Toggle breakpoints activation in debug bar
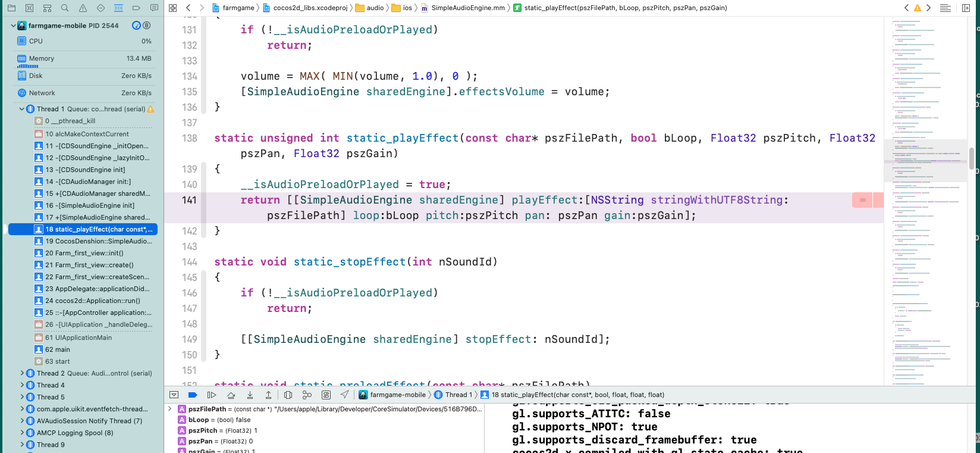The image size is (980, 453). pos(193,395)
